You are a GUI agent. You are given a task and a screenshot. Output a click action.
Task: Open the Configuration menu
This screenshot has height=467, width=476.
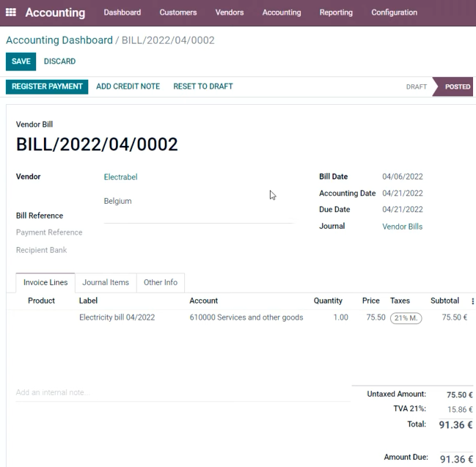tap(395, 12)
